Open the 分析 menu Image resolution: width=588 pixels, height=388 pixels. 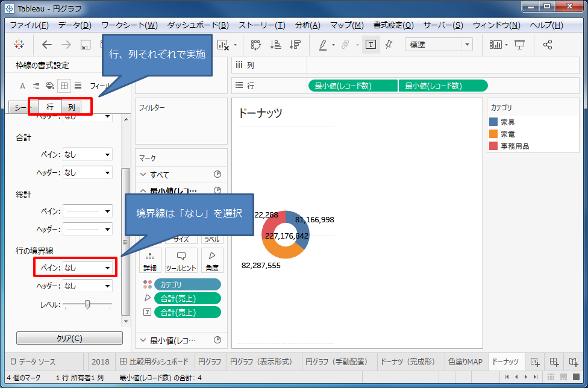point(307,25)
